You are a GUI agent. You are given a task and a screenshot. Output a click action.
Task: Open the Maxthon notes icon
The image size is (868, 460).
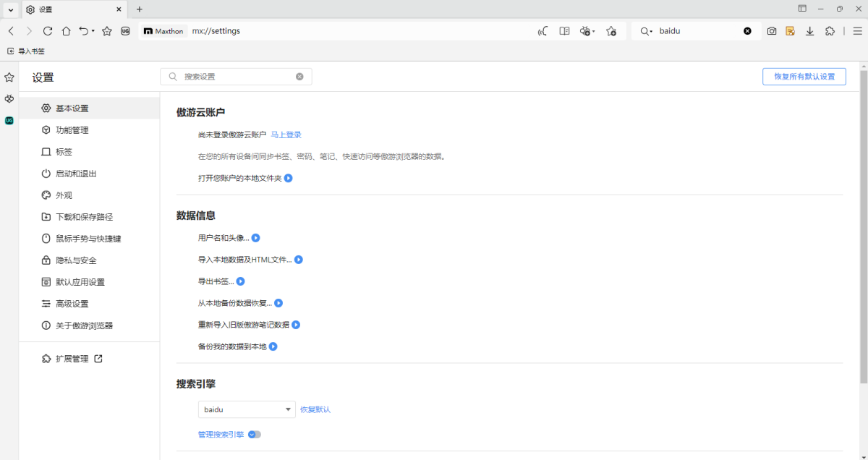791,31
